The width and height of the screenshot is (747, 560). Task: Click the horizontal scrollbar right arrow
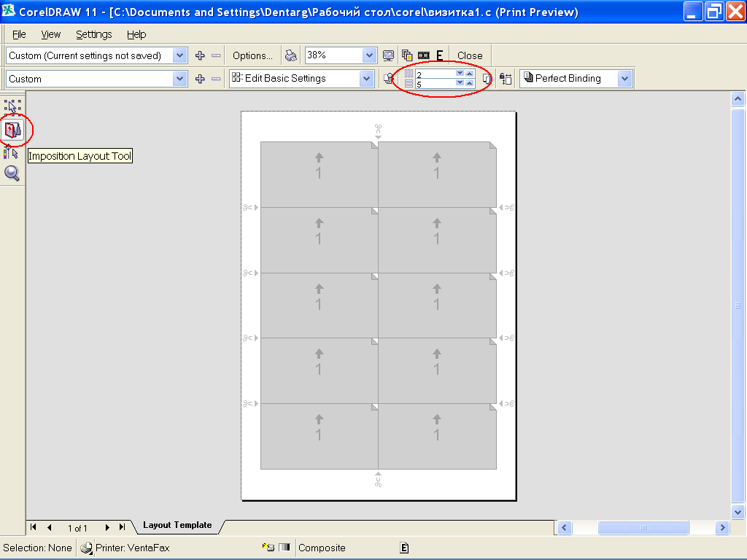point(722,528)
